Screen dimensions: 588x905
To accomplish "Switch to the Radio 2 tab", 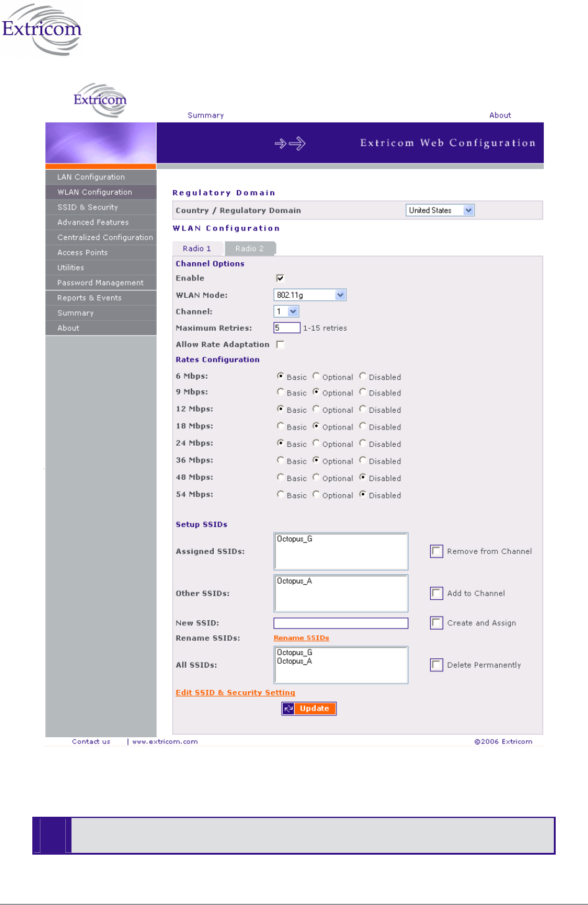I will pyautogui.click(x=250, y=249).
